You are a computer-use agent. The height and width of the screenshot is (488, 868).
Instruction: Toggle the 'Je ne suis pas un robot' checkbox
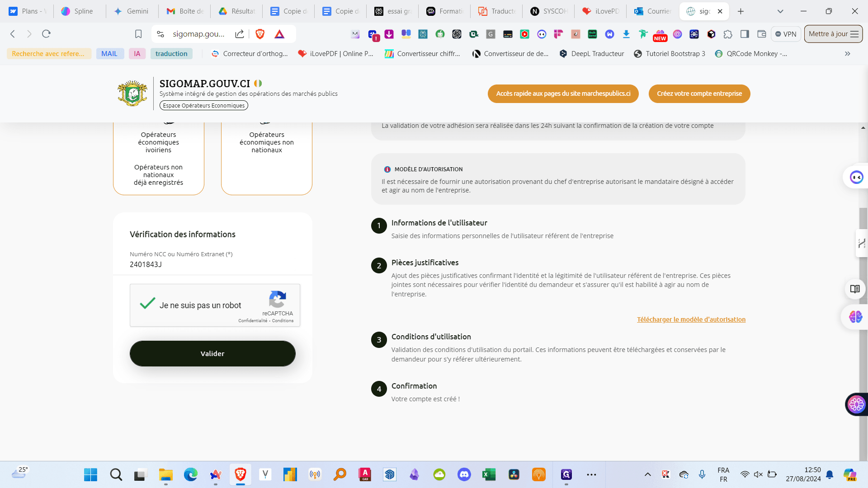tap(147, 304)
